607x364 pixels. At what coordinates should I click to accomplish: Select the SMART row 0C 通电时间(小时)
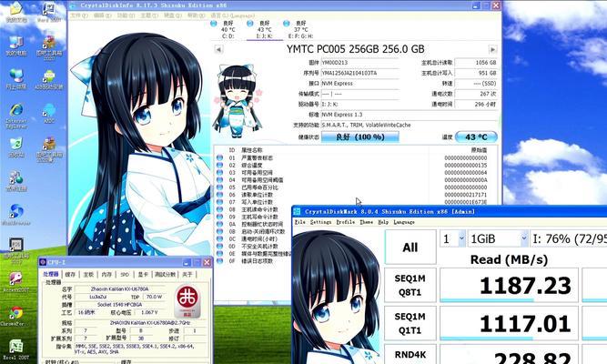click(253, 239)
